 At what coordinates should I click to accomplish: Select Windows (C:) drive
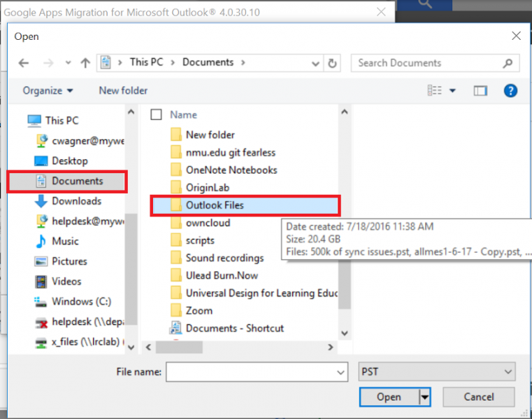pos(73,302)
